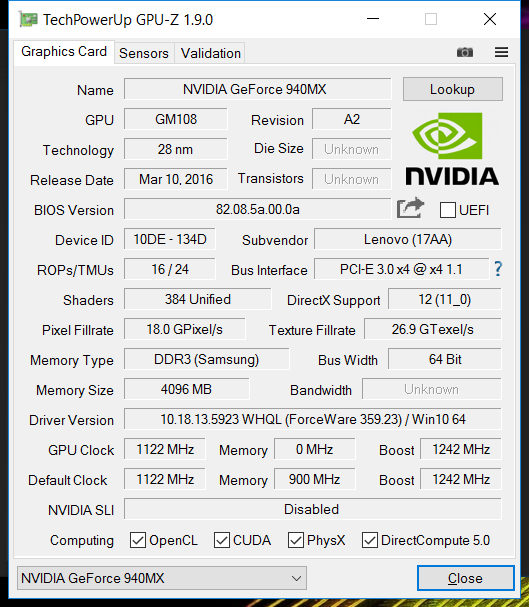The width and height of the screenshot is (529, 607).
Task: Open the hamburger menu icon
Action: click(x=501, y=52)
